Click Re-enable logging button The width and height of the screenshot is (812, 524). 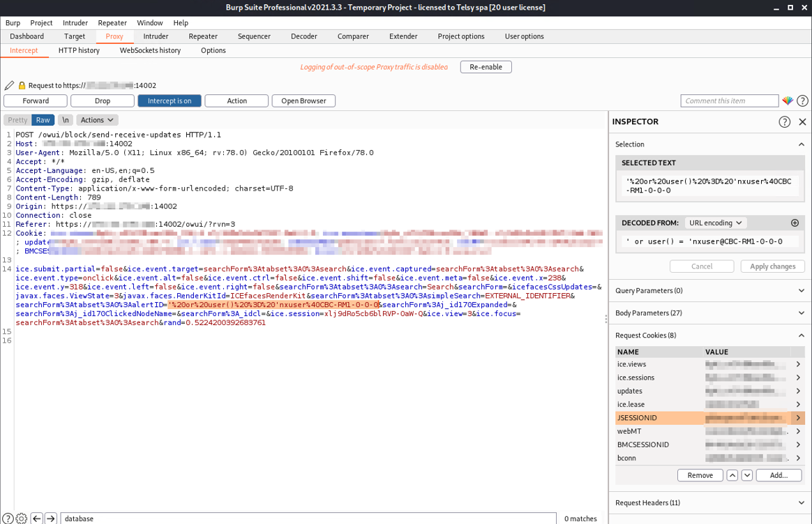(486, 67)
